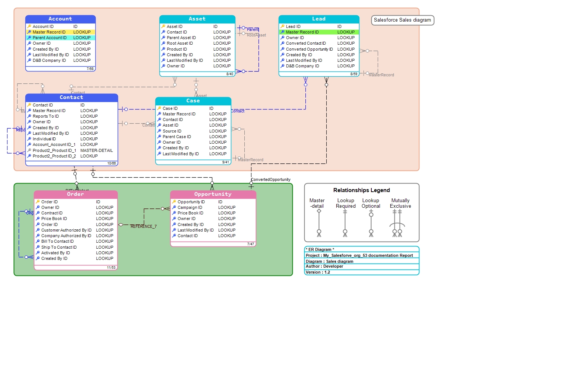Click the primary key icon of Lead ID
The image size is (565, 392).
pos(282,26)
